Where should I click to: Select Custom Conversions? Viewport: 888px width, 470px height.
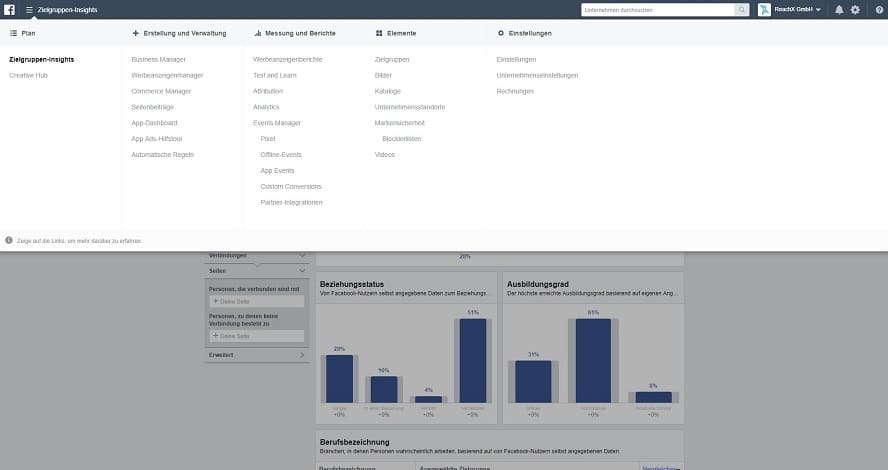(x=291, y=186)
